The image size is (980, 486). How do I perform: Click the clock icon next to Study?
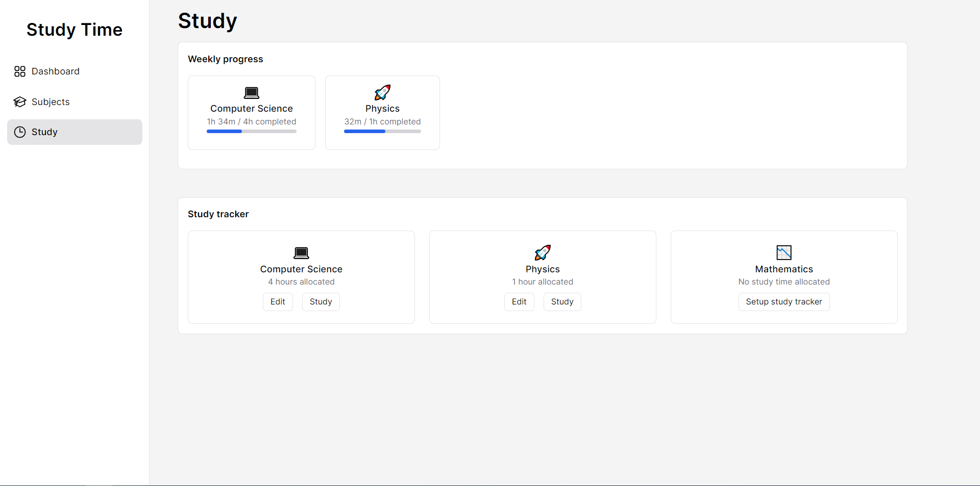pos(20,132)
